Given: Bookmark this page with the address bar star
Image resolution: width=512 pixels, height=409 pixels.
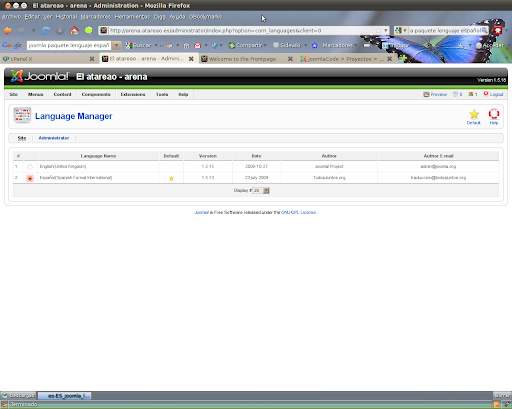Looking at the screenshot, I should tap(378, 30).
